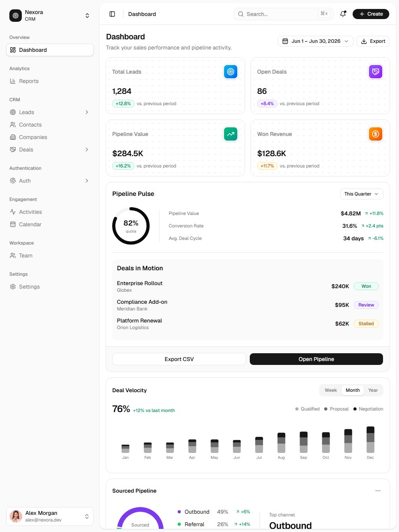Viewport: 399px width, 532px height.
Task: Click the +12.8% Total Leads badge
Action: tap(123, 104)
